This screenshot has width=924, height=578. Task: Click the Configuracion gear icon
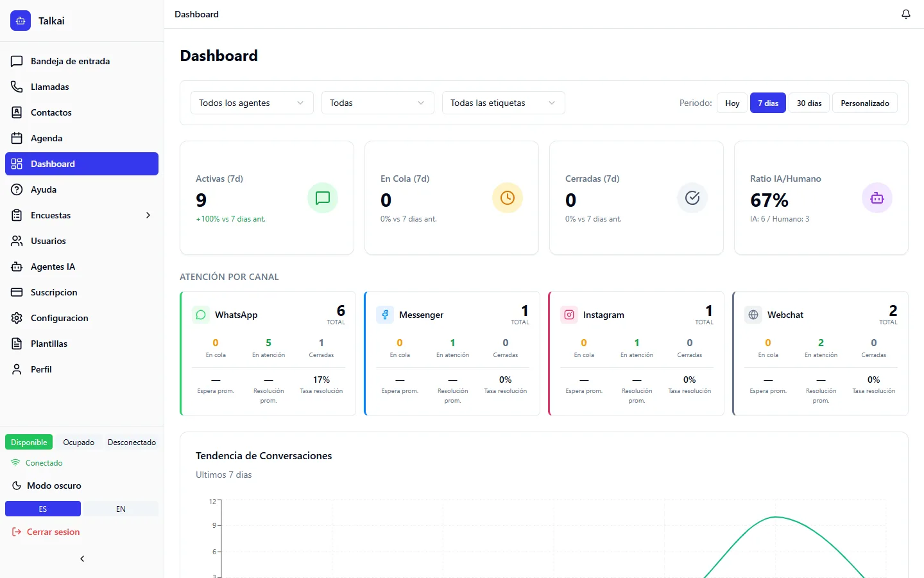[x=17, y=318]
